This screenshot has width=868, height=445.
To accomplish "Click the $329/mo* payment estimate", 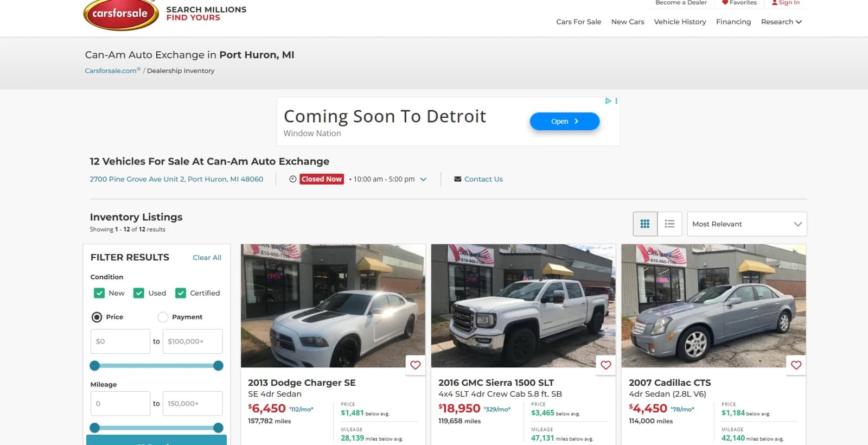I will pyautogui.click(x=497, y=409).
